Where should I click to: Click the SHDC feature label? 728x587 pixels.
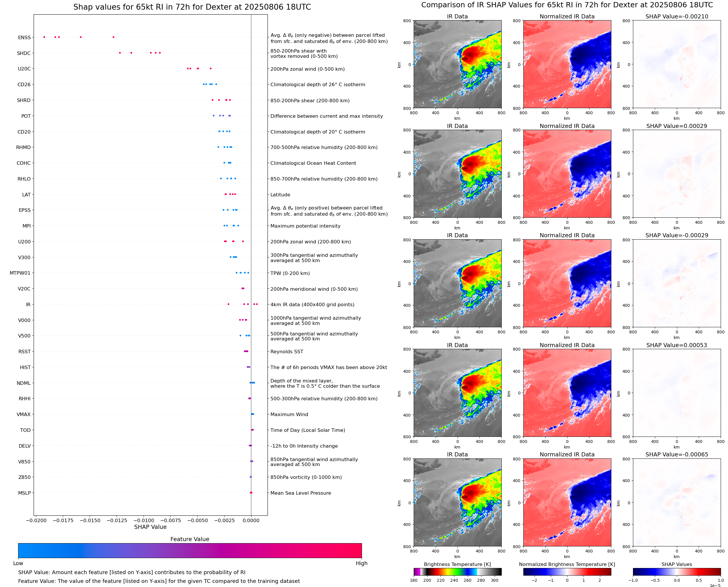[x=24, y=53]
